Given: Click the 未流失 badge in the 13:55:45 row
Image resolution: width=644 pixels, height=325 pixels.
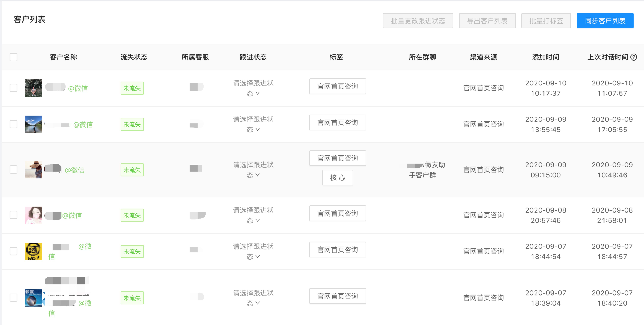Looking at the screenshot, I should tap(132, 124).
